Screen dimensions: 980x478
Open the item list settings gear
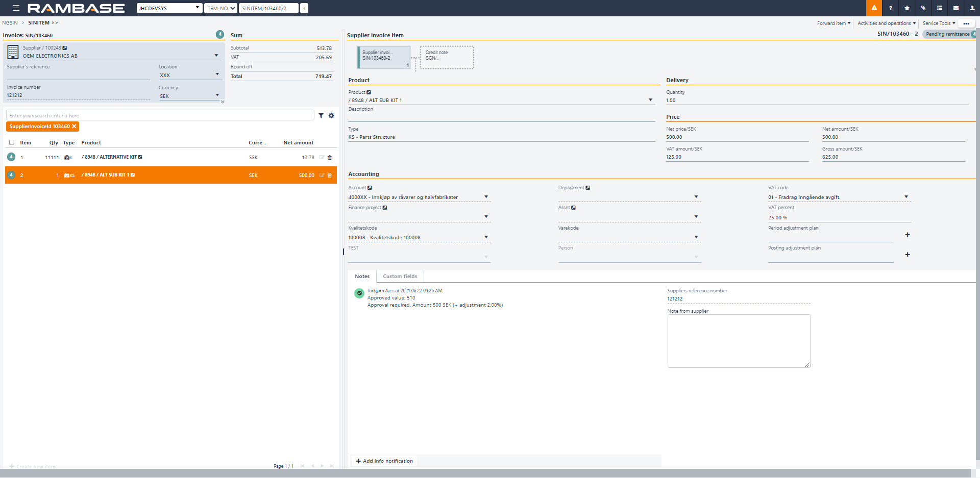tap(331, 116)
